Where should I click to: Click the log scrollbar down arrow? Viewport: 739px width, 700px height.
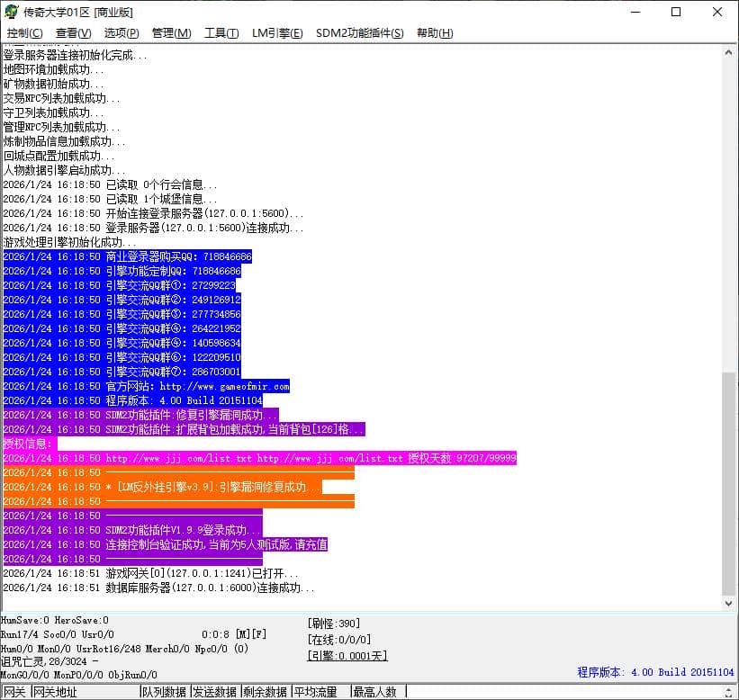(728, 603)
